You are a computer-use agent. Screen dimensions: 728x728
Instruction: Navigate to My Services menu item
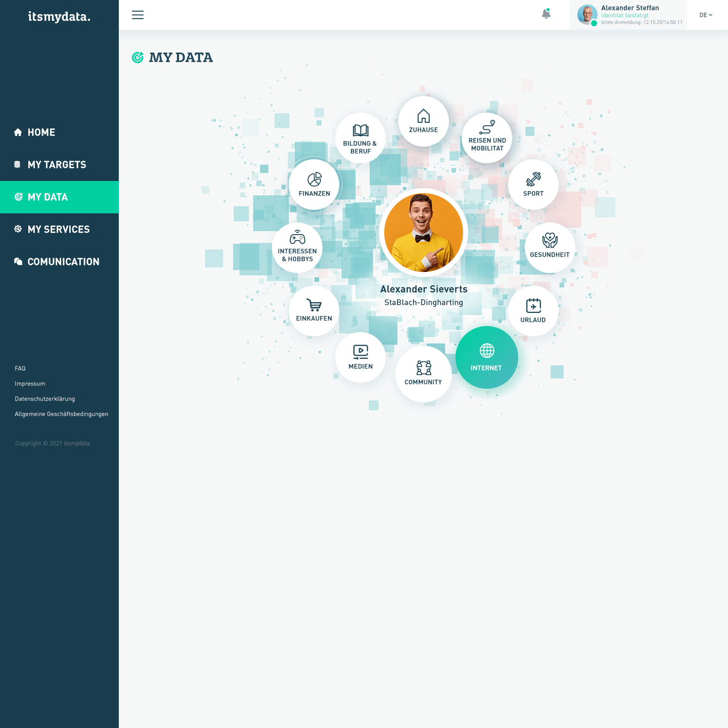(x=59, y=230)
